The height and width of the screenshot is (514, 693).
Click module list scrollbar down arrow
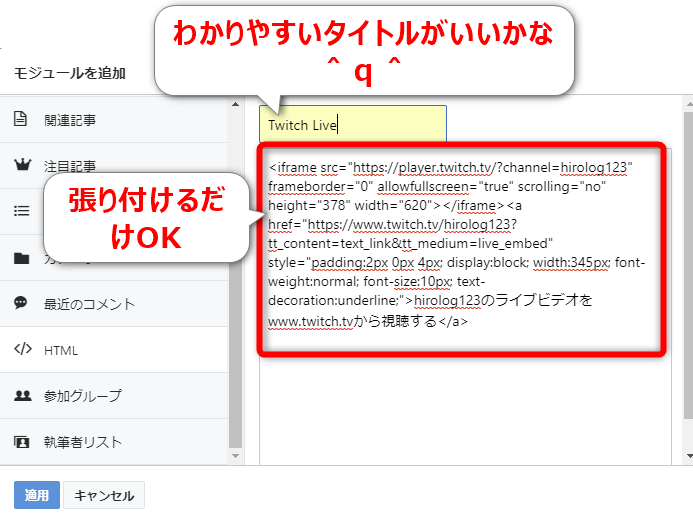236,456
